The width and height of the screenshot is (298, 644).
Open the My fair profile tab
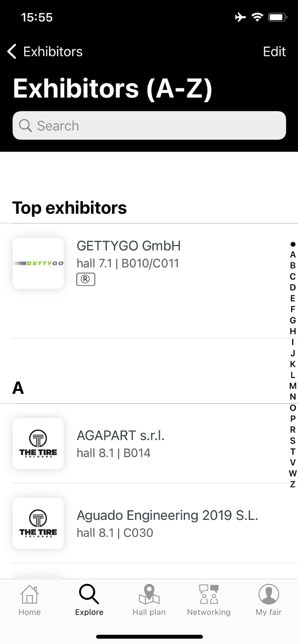268,600
